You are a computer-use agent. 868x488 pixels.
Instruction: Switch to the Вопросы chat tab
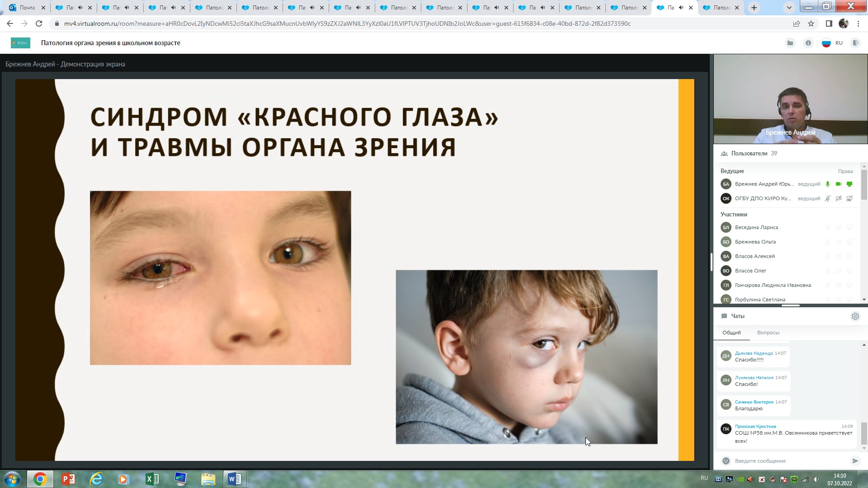tap(768, 333)
